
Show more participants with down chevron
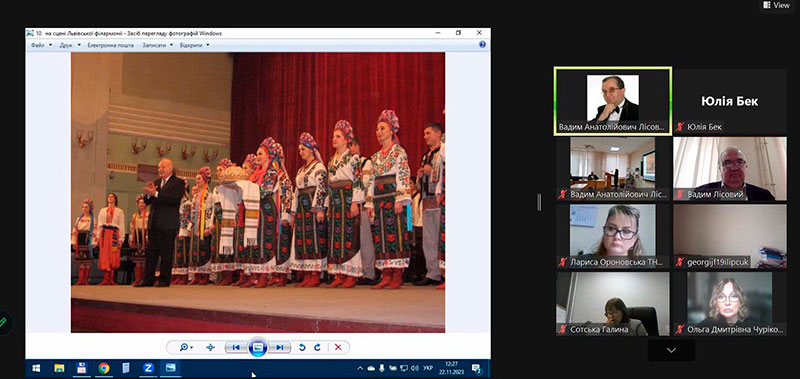click(671, 350)
